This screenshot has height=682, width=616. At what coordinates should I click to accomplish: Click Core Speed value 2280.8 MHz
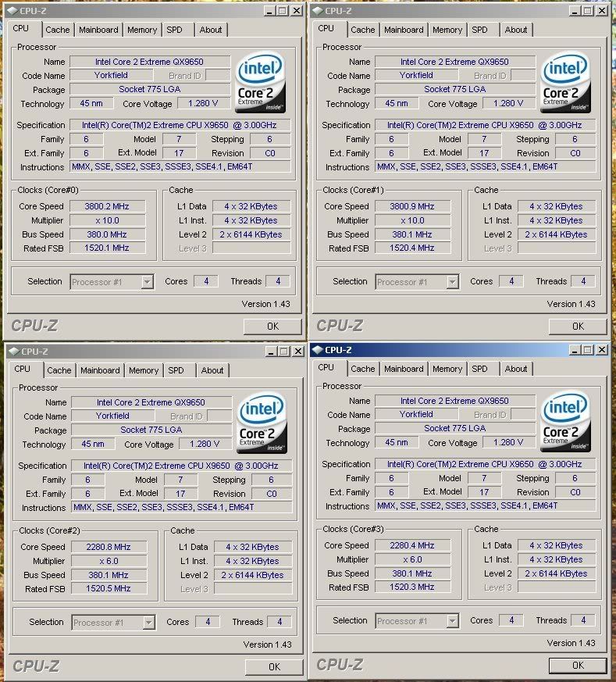point(109,547)
